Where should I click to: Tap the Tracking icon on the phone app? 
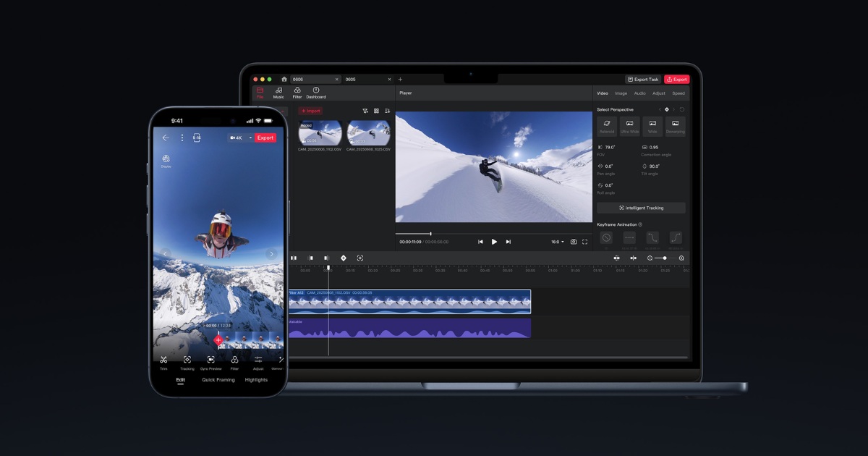187,361
